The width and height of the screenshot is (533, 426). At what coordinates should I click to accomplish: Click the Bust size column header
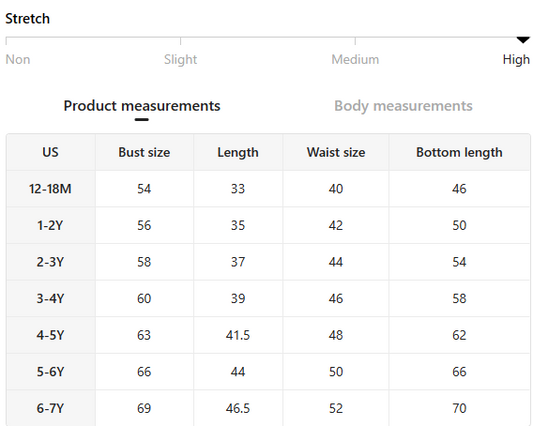tap(144, 152)
